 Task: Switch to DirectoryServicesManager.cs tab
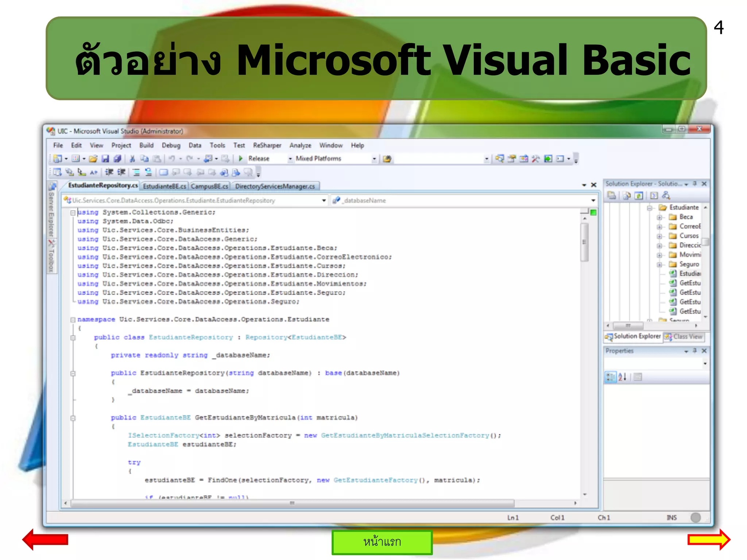click(x=275, y=186)
